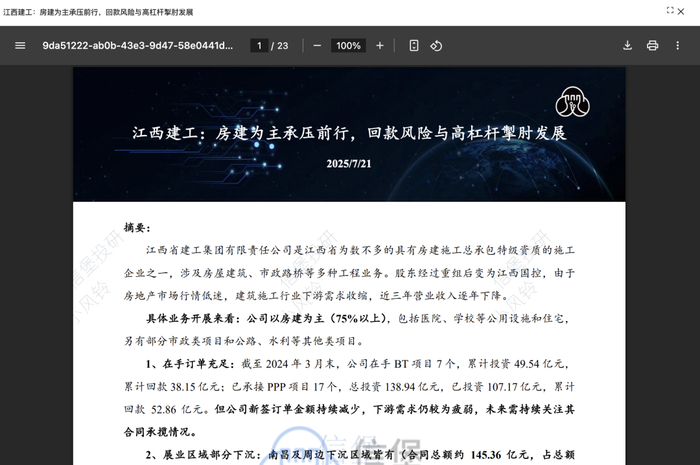Click the figure 138.94 亿元
The image size is (700, 465).
click(411, 387)
